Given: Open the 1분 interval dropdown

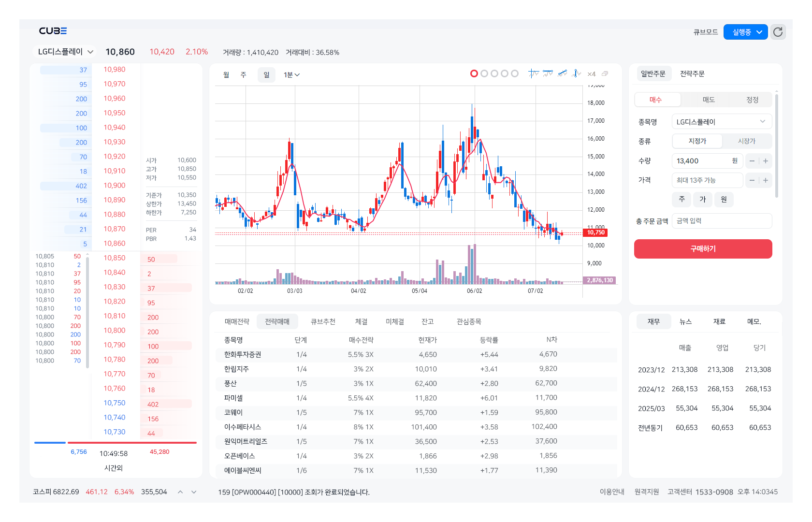Looking at the screenshot, I should (x=291, y=75).
